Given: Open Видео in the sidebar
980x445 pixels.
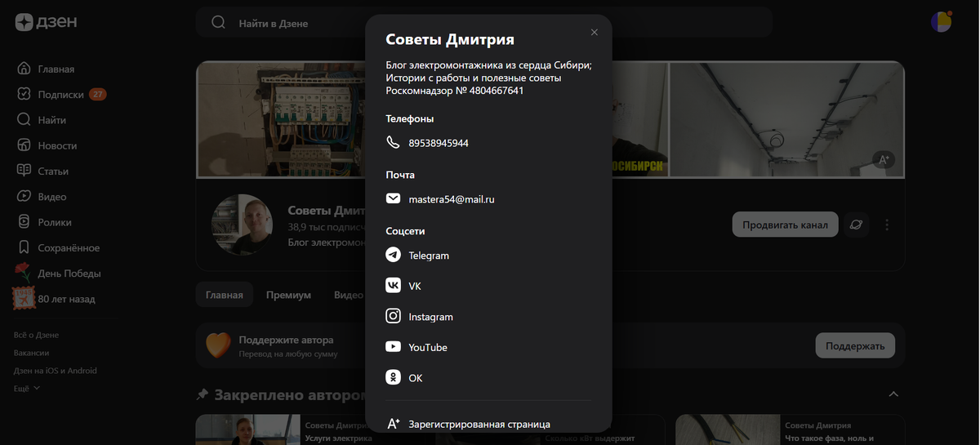Looking at the screenshot, I should 52,197.
